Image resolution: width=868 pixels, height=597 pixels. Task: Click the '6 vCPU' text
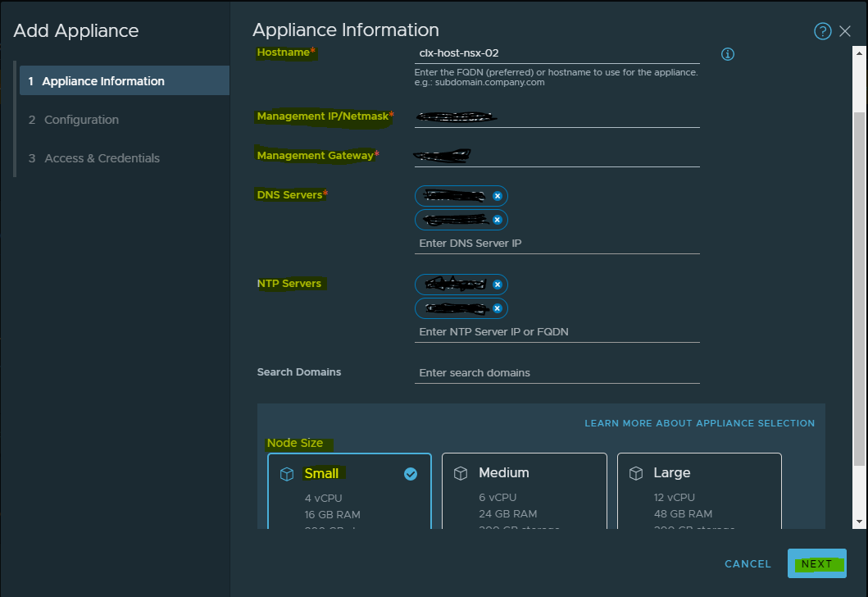point(498,497)
